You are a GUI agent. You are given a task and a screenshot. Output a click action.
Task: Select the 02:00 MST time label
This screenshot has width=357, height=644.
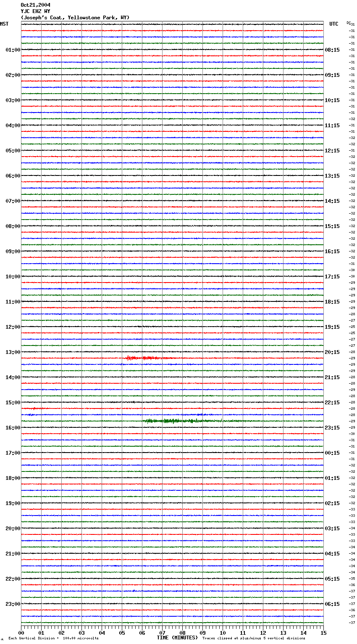13,75
